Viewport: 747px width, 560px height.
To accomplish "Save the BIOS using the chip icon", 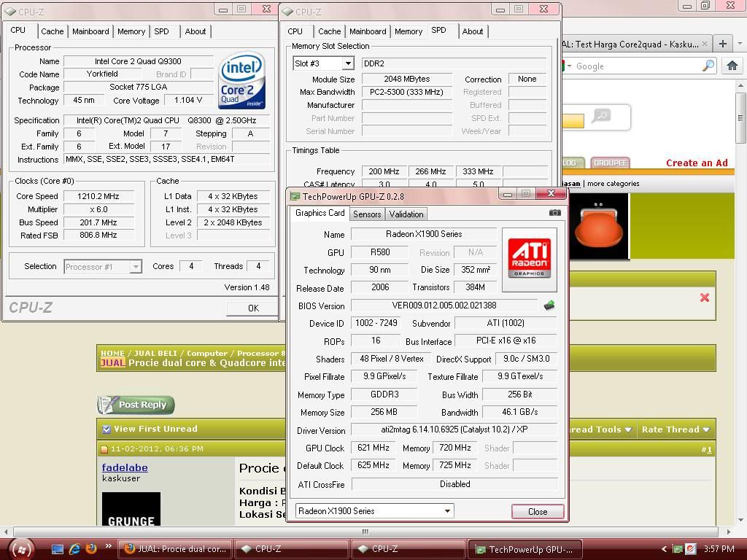I will [x=549, y=306].
